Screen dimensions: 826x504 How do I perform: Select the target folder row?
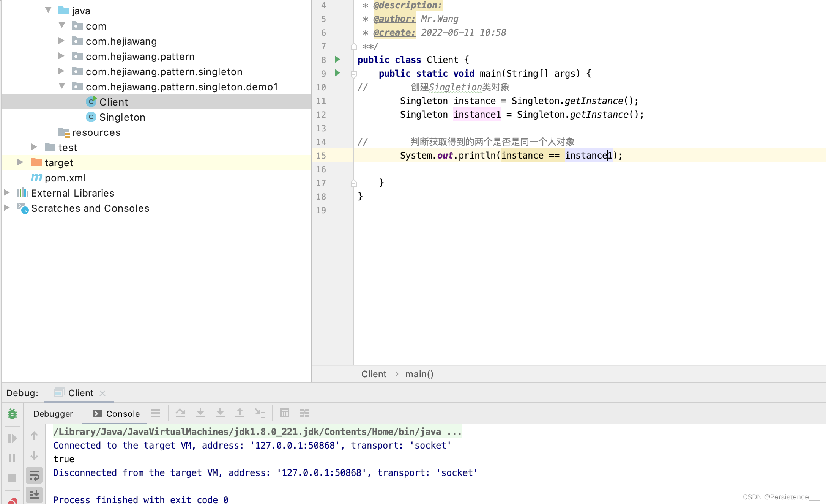coord(156,162)
